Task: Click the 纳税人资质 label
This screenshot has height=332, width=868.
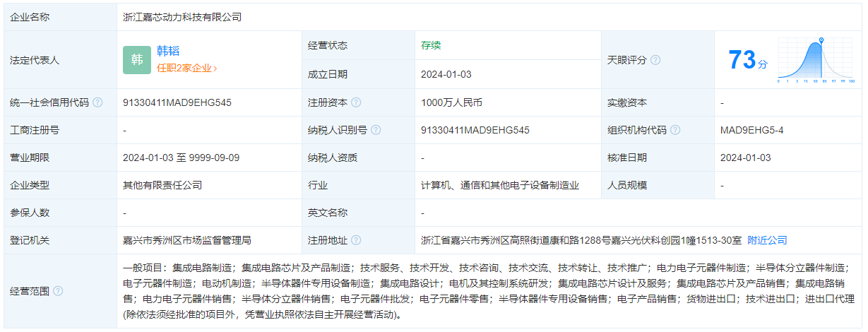Action: coord(333,158)
